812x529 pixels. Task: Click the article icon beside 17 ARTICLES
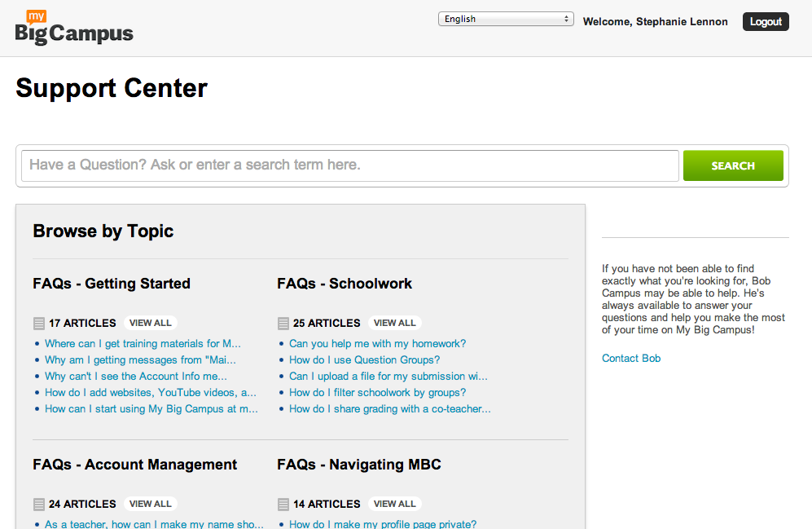click(39, 324)
